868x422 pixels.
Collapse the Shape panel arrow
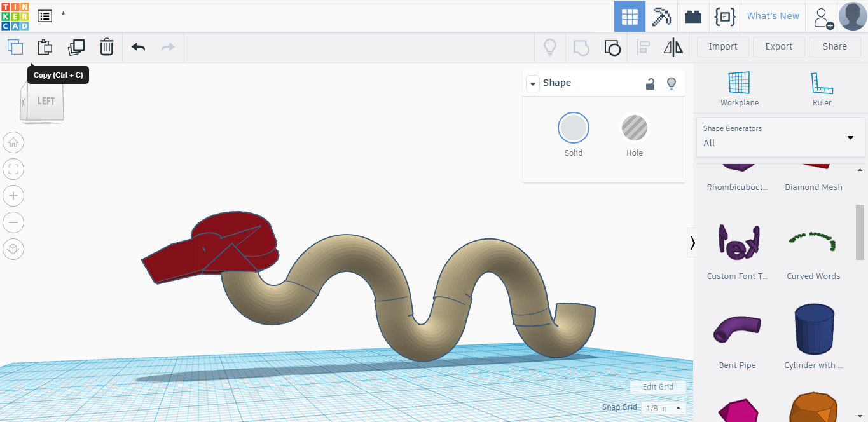click(532, 83)
